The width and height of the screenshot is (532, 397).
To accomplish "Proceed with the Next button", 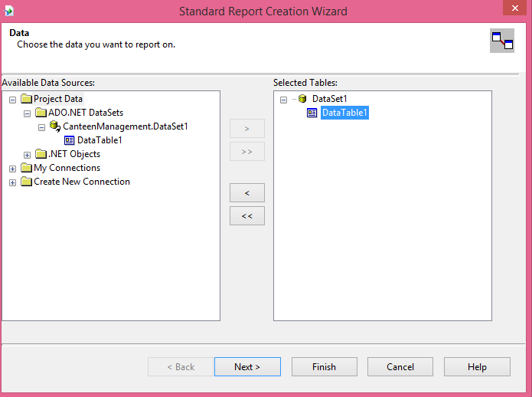I will point(247,367).
